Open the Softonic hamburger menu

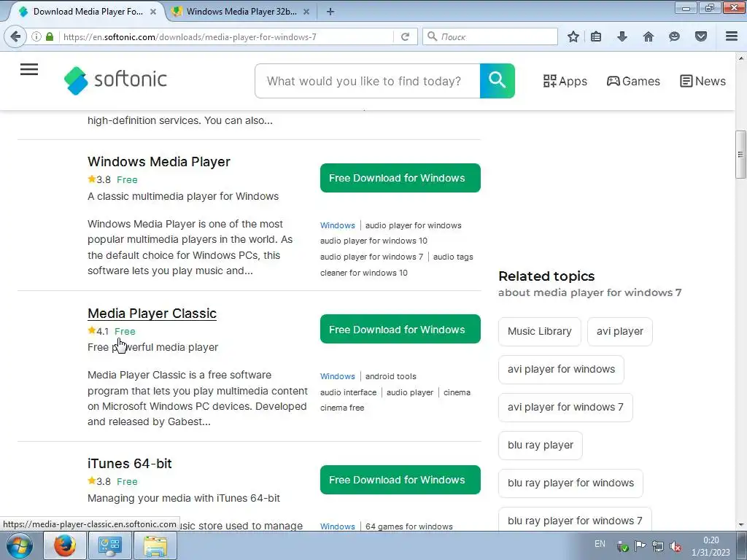coord(29,69)
